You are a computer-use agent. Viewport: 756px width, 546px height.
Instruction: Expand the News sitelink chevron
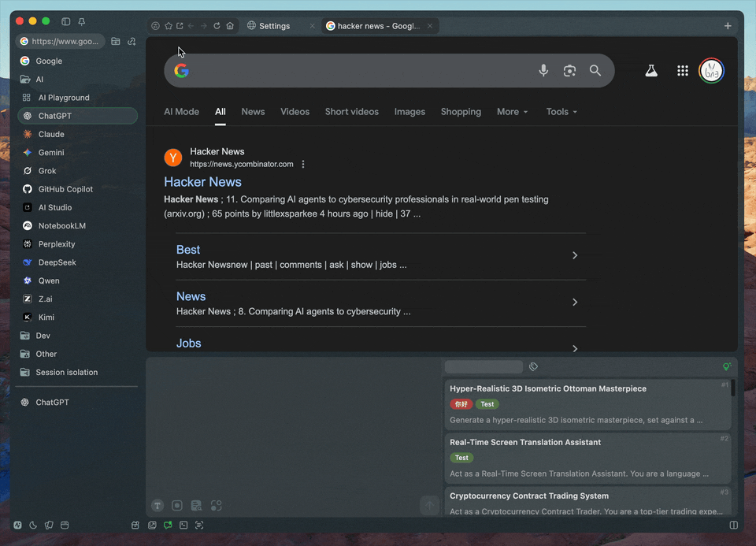(x=575, y=303)
